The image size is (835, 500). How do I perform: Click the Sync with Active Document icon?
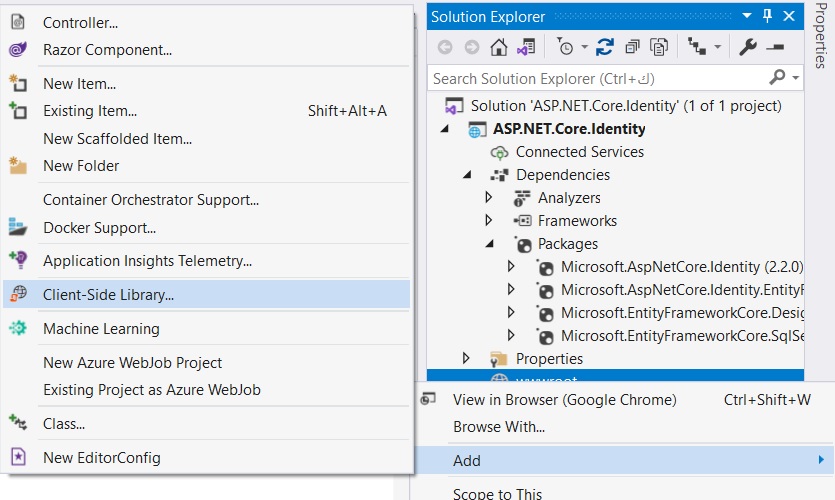click(x=605, y=47)
